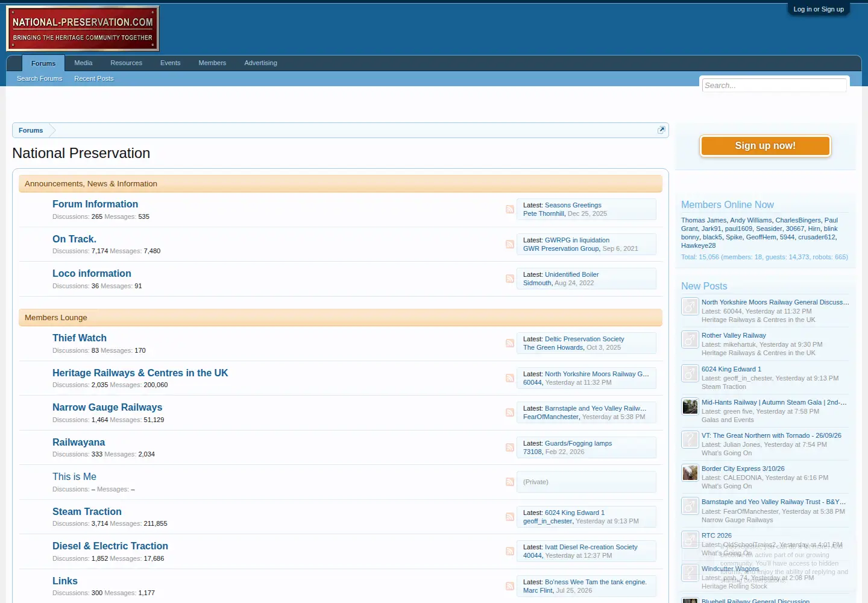Viewport: 868px width, 603px height.
Task: Click avatar beside North Yorkshire Moors Railway post
Action: (x=690, y=306)
